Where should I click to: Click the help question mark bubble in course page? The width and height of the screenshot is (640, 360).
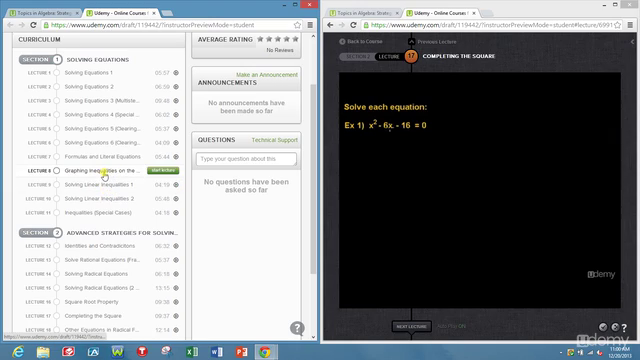coord(297,328)
